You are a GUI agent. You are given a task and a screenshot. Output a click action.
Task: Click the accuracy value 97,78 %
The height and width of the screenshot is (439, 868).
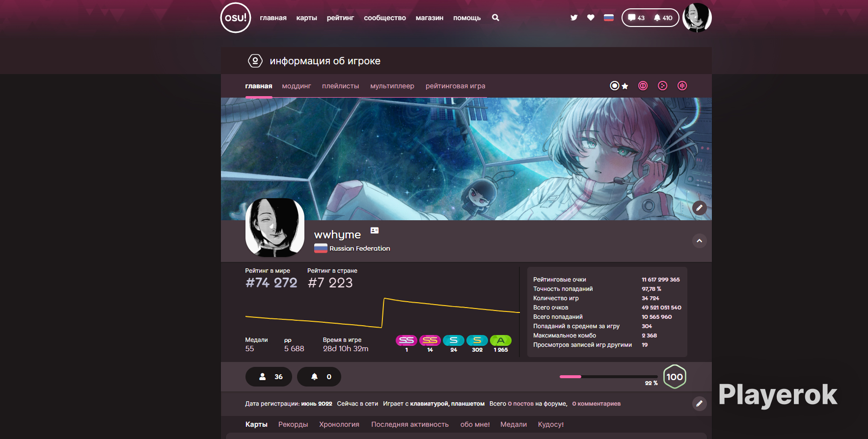[x=651, y=289]
